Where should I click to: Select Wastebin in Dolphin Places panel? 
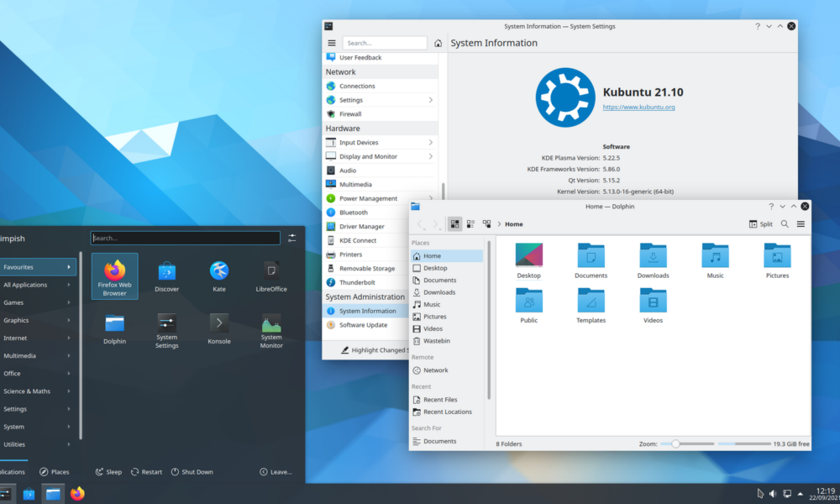pyautogui.click(x=447, y=341)
